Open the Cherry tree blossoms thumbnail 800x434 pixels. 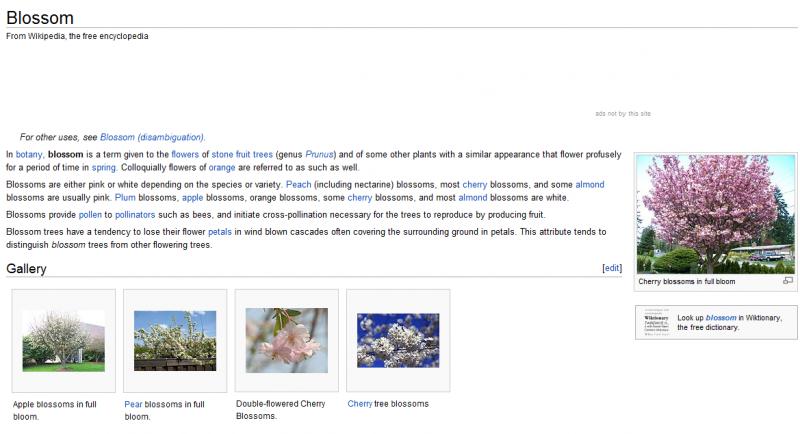[x=398, y=340]
